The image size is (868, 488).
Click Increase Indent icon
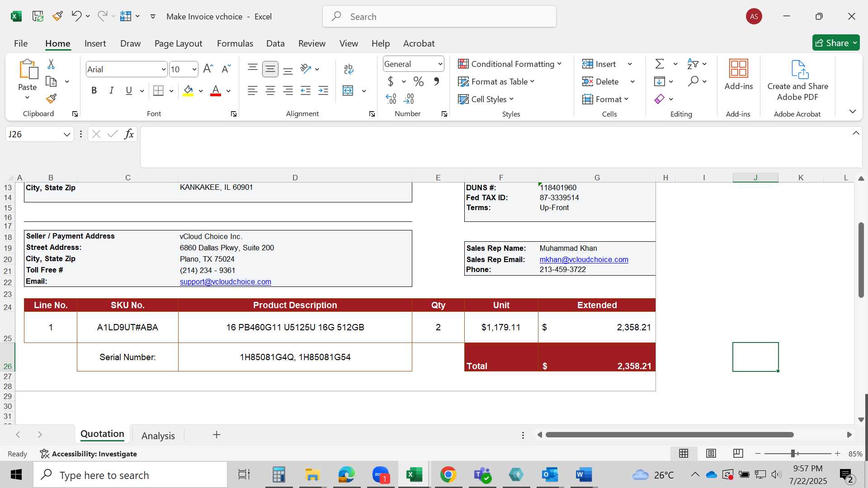323,91
